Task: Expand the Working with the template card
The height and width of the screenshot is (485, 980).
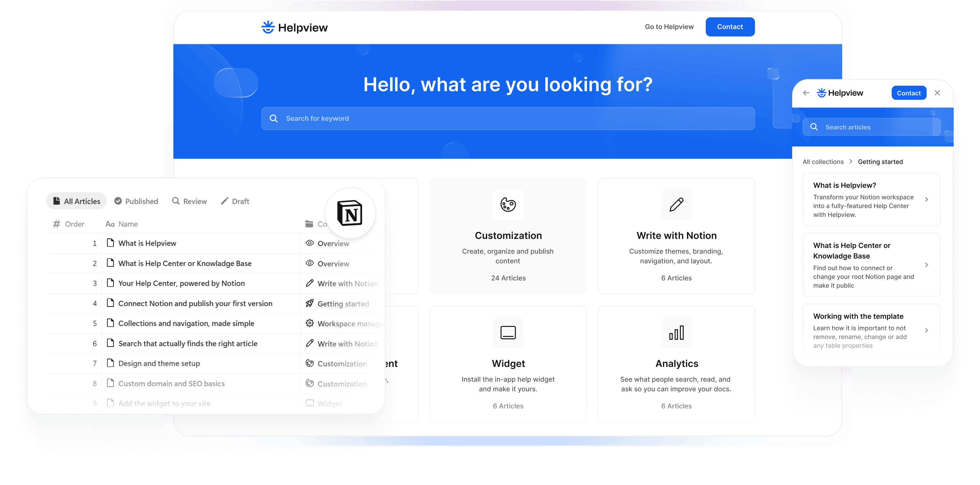Action: [x=927, y=330]
